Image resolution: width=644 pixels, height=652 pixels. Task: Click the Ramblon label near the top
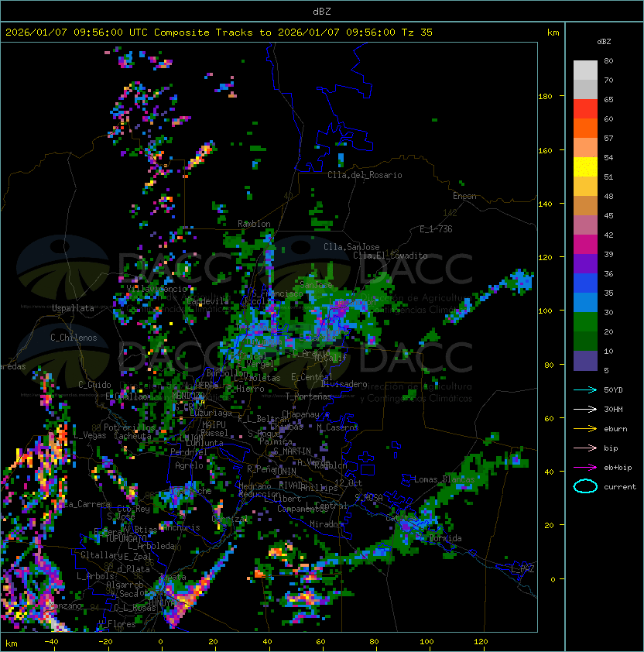coord(254,224)
